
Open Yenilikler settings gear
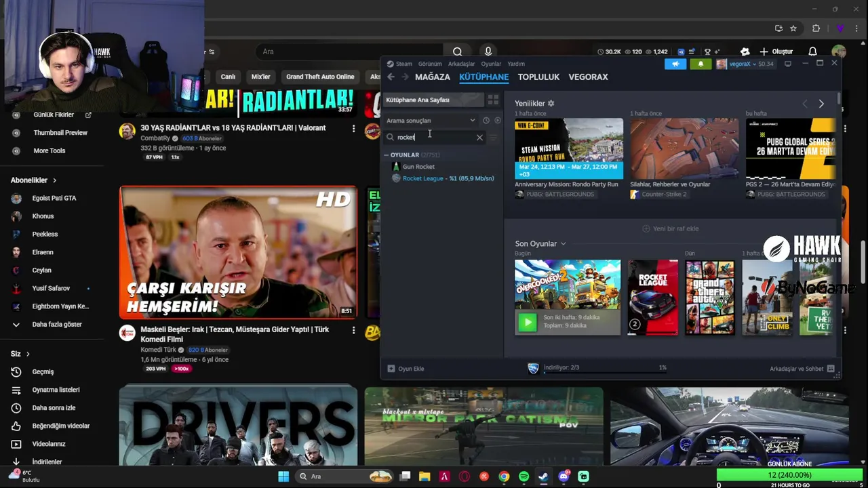pyautogui.click(x=551, y=104)
